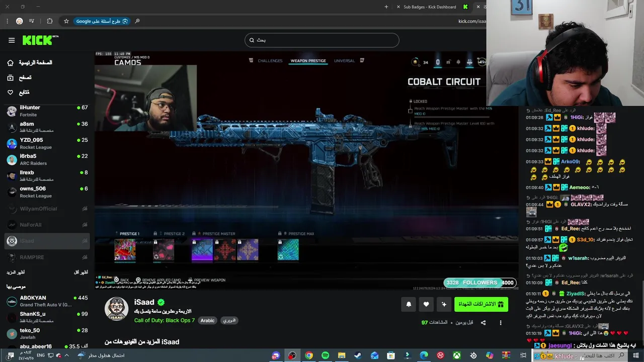
Task: Expand followed channels with show more
Action: [x=16, y=272]
